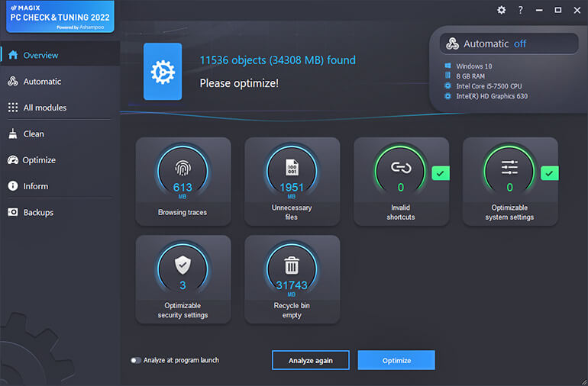Open the Backups sidebar section
This screenshot has width=588, height=386.
pyautogui.click(x=38, y=212)
